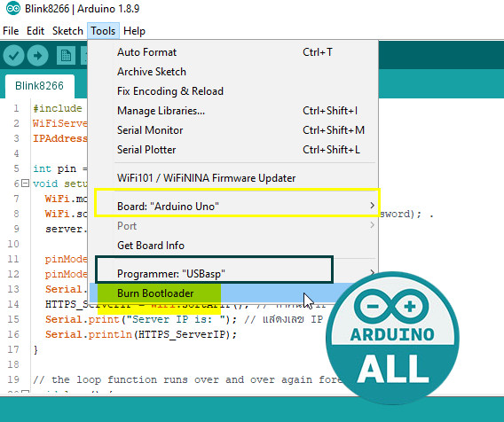Expand the Port submenu
Image resolution: width=504 pixels, height=422 pixels.
click(232, 226)
